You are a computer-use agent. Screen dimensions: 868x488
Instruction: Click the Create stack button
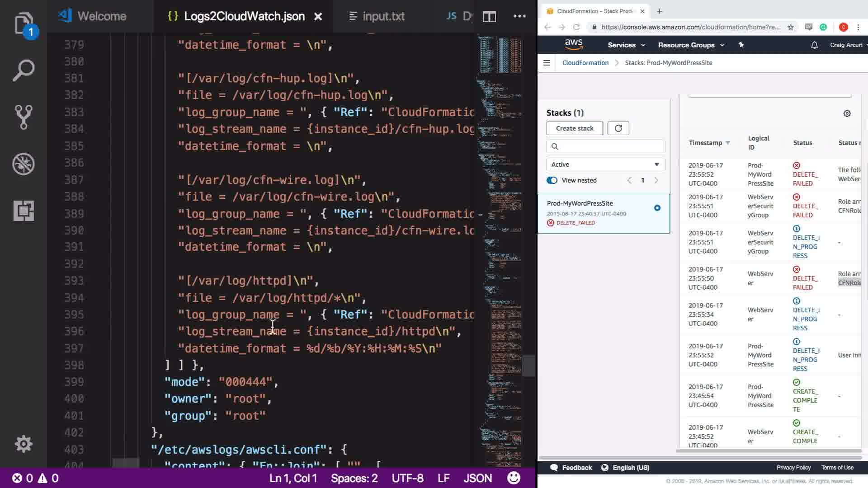click(575, 128)
